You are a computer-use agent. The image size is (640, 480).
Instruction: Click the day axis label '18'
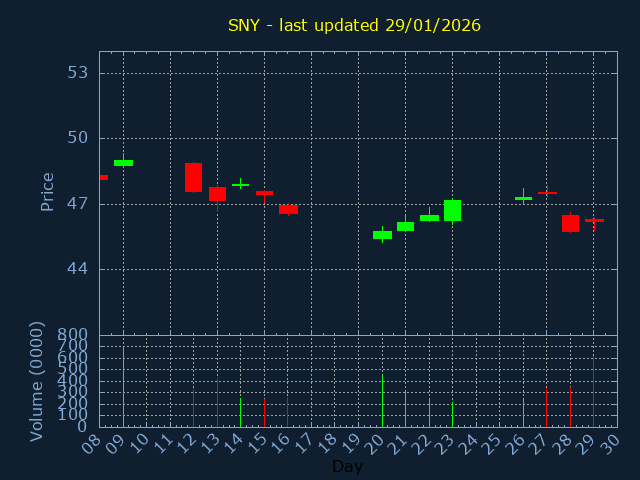[x=327, y=444]
